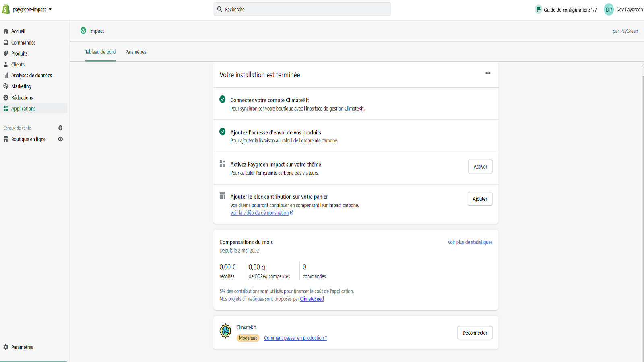Open Dev Paygreen account menu

point(623,10)
